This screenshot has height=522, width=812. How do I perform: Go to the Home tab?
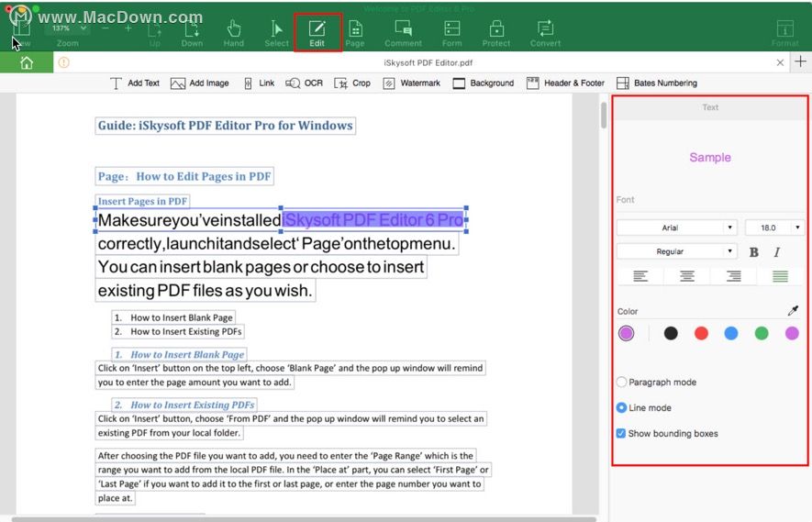click(x=27, y=62)
